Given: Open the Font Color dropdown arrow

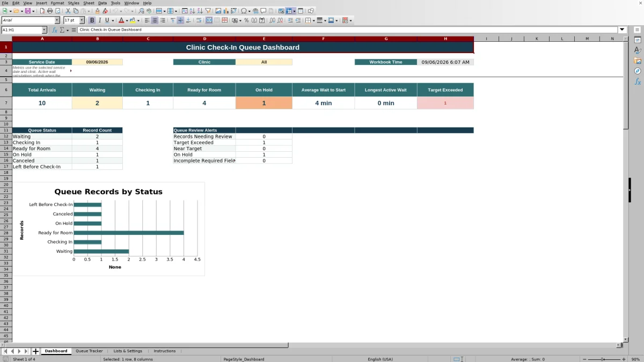Looking at the screenshot, I should (127, 20).
